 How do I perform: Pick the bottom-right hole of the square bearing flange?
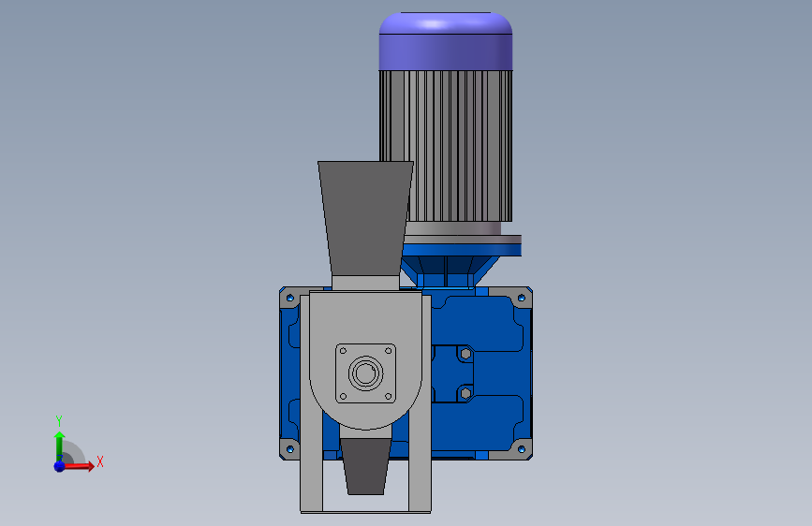[x=389, y=396]
